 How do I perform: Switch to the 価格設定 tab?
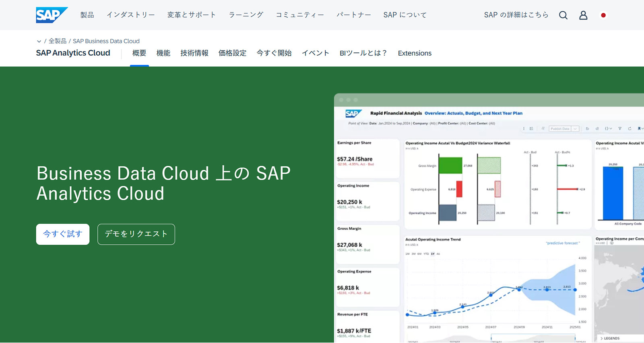pos(232,53)
